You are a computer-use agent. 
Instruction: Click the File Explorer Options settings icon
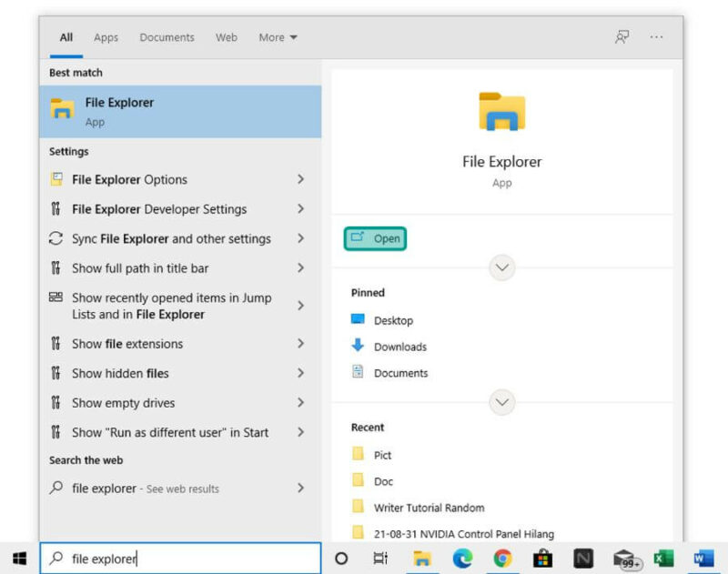point(56,179)
